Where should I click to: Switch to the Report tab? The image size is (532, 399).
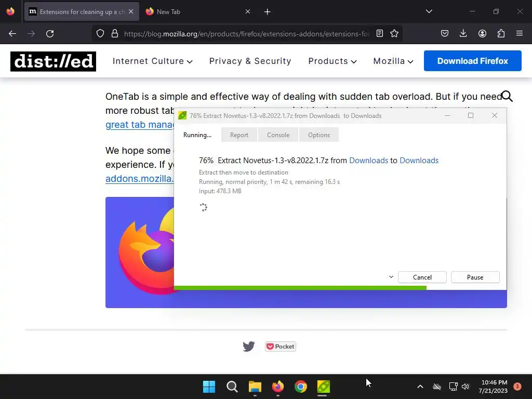tap(239, 135)
